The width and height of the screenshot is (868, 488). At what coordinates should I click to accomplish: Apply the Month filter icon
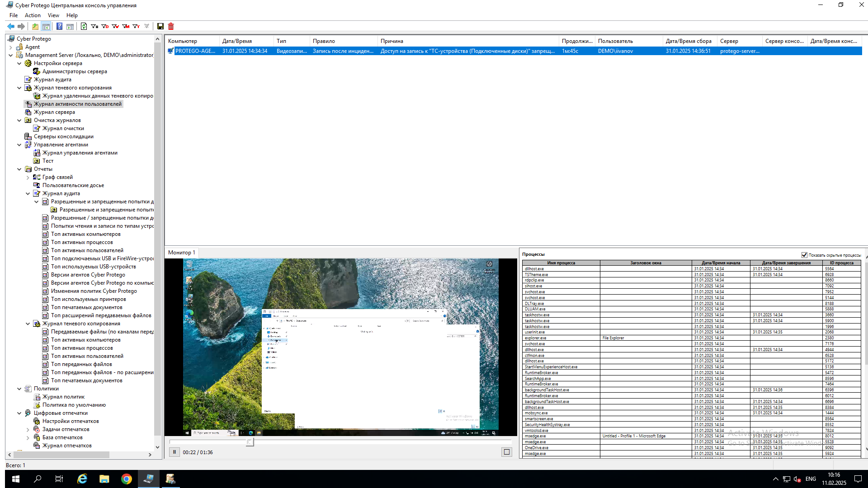pyautogui.click(x=126, y=26)
